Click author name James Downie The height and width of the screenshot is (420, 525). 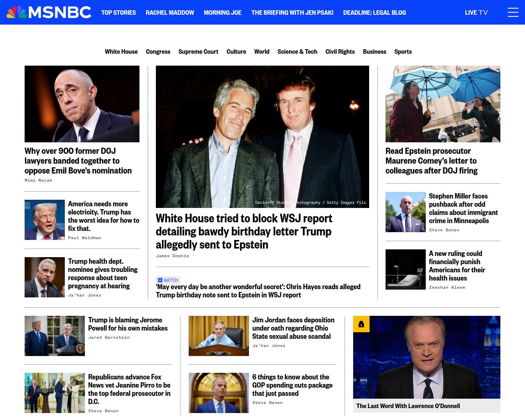[172, 256]
